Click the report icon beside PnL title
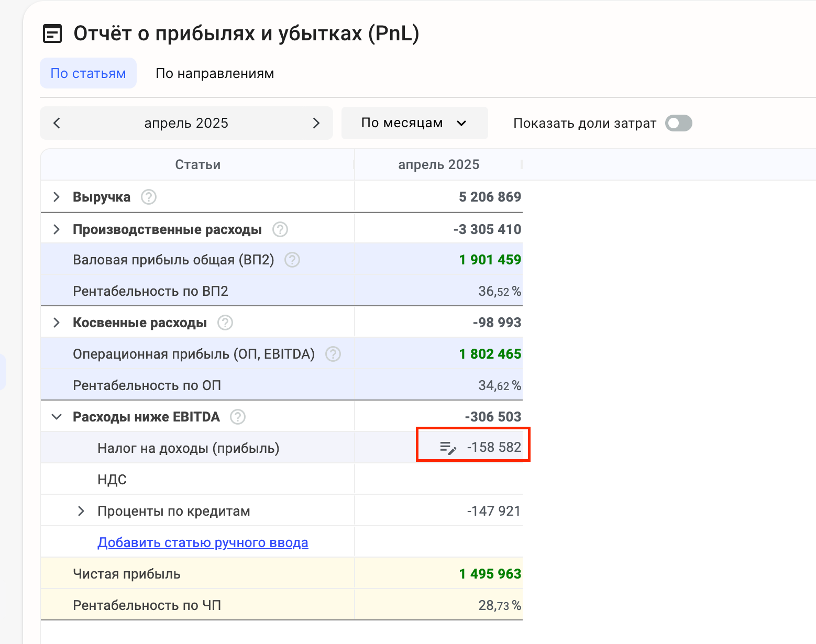Image resolution: width=816 pixels, height=644 pixels. pos(52,34)
